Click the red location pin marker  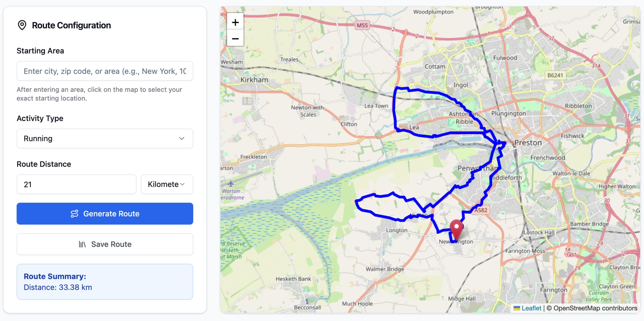(x=456, y=230)
